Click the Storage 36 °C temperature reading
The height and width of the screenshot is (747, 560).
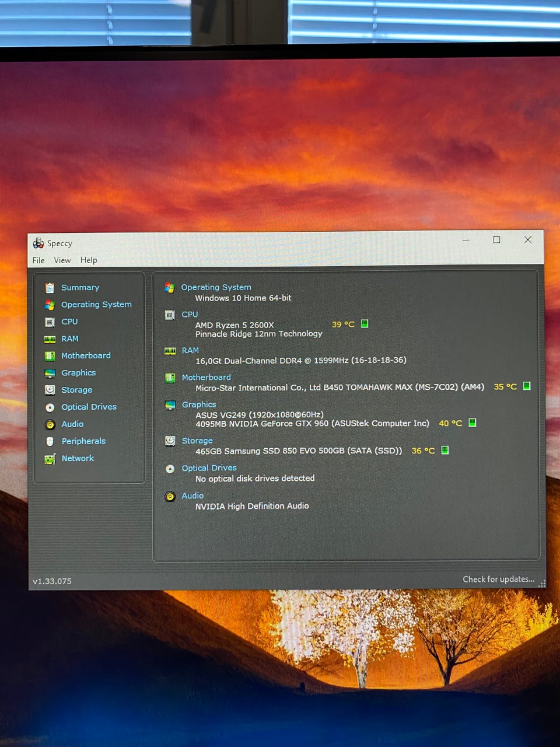423,451
